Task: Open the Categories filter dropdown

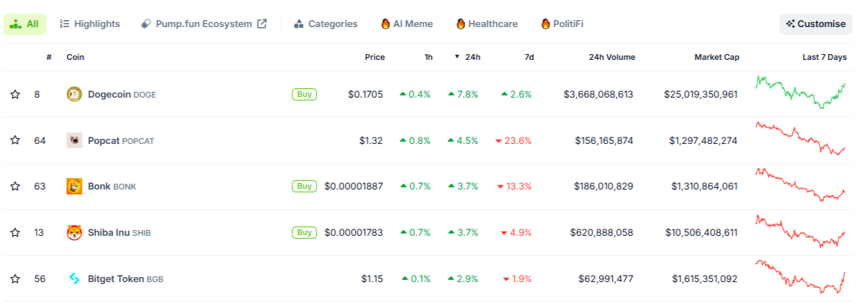Action: pos(325,24)
